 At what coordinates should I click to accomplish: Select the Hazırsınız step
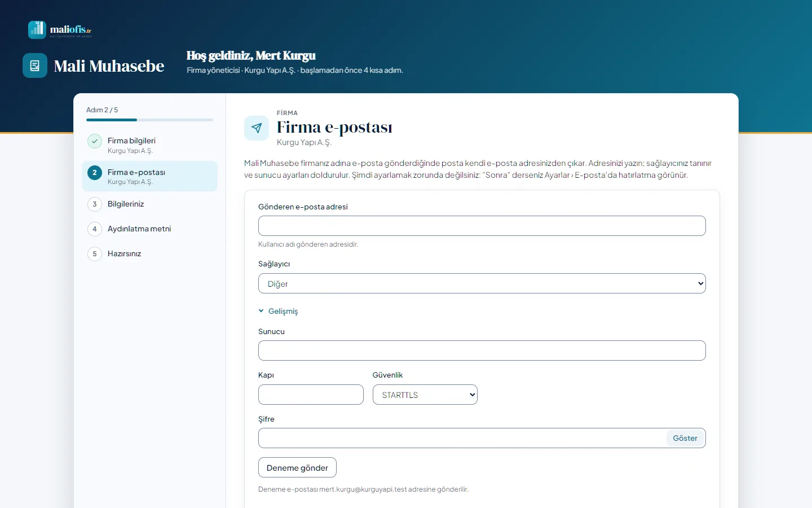point(149,254)
